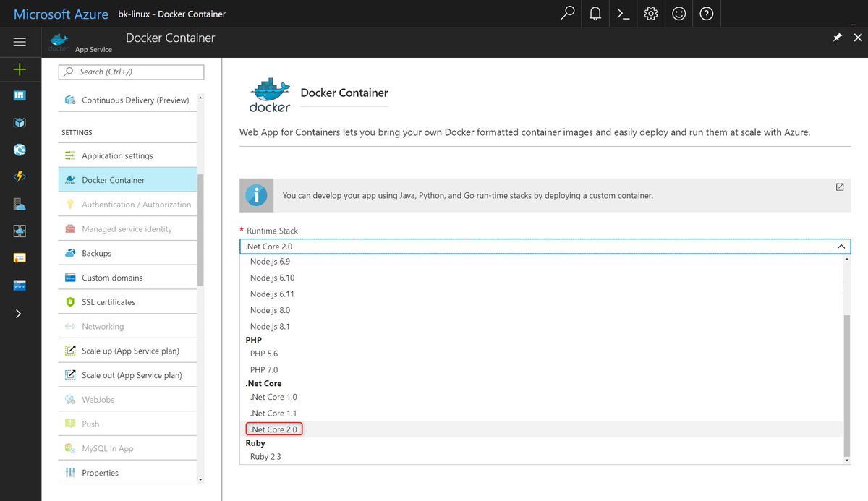Open Networking menu item

point(127,327)
